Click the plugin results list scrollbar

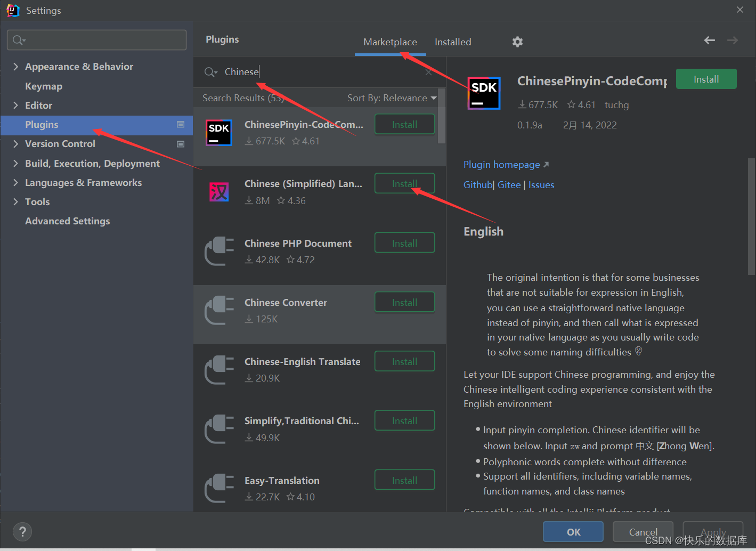coord(441,116)
